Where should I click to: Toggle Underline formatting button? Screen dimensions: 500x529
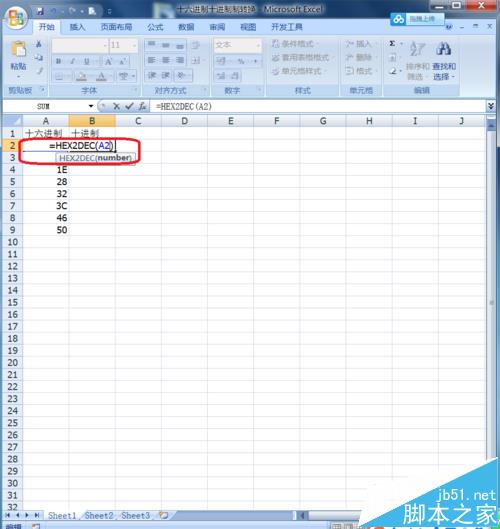click(x=87, y=61)
